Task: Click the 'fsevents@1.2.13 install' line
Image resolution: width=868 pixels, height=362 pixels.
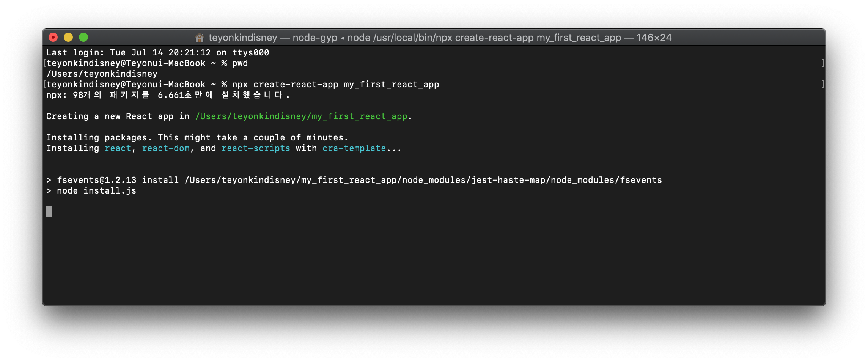Action: coord(354,180)
